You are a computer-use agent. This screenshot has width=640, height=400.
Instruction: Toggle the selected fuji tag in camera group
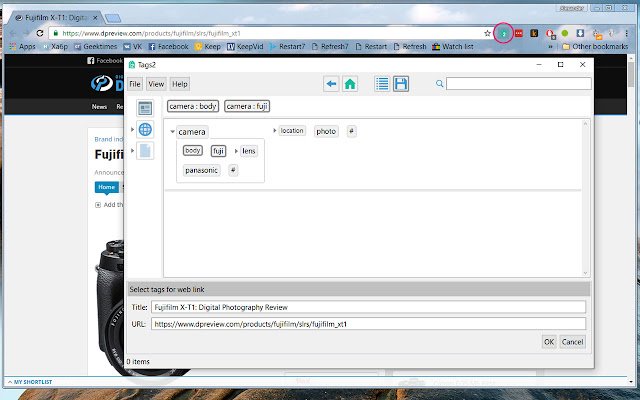click(x=218, y=151)
